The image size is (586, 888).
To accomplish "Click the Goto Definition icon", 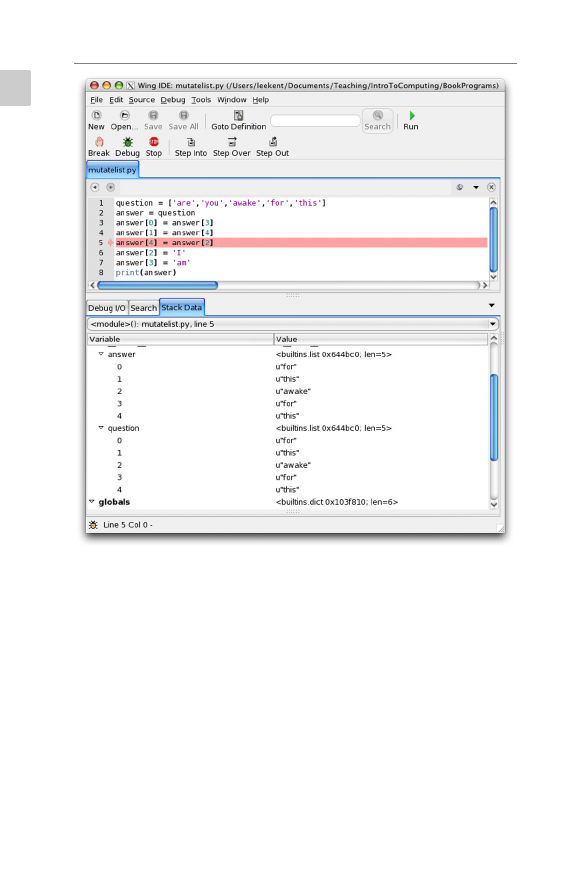I will [x=238, y=116].
